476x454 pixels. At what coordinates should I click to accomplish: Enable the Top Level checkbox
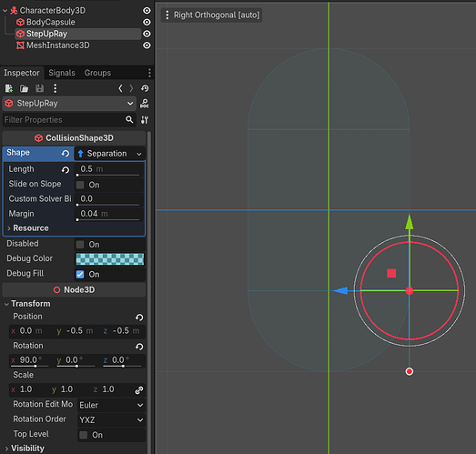coord(84,435)
